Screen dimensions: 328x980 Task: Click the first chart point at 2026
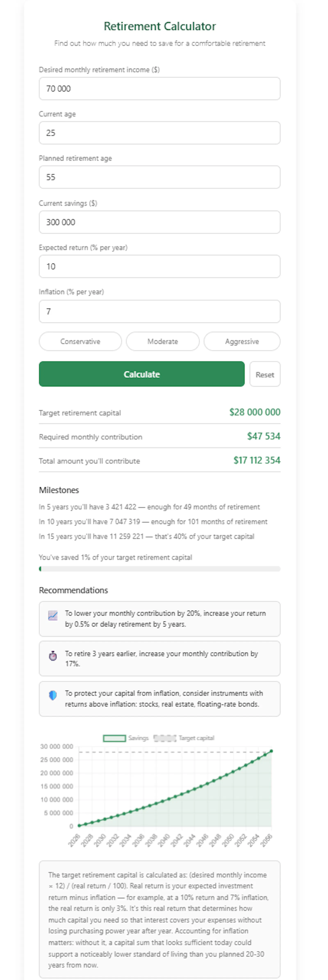pos(79,826)
